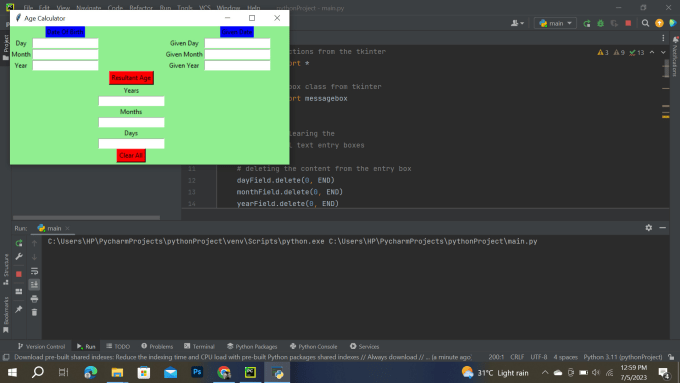Open Photoshop from the taskbar
This screenshot has width=680, height=383.
point(197,372)
